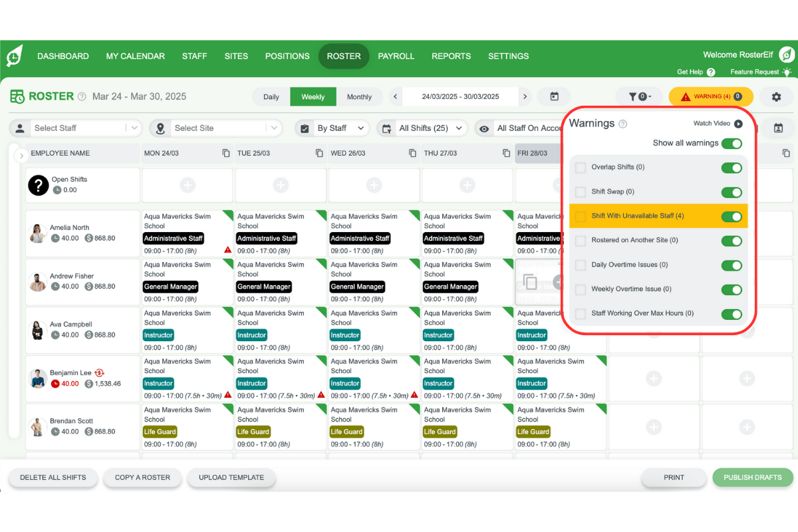The width and height of the screenshot is (798, 532).
Task: Click the date range field showing 24/03/2025
Action: tap(460, 96)
